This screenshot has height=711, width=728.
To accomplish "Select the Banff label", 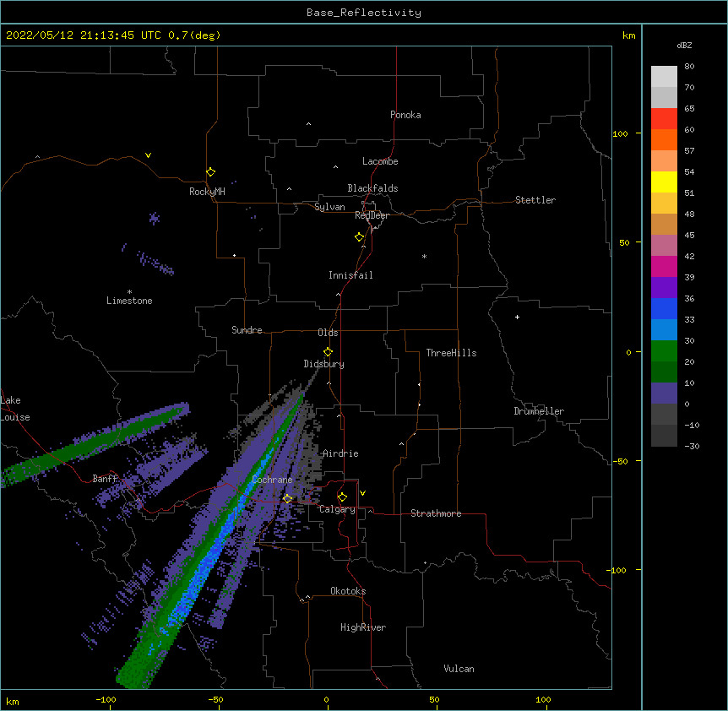I will coord(105,479).
